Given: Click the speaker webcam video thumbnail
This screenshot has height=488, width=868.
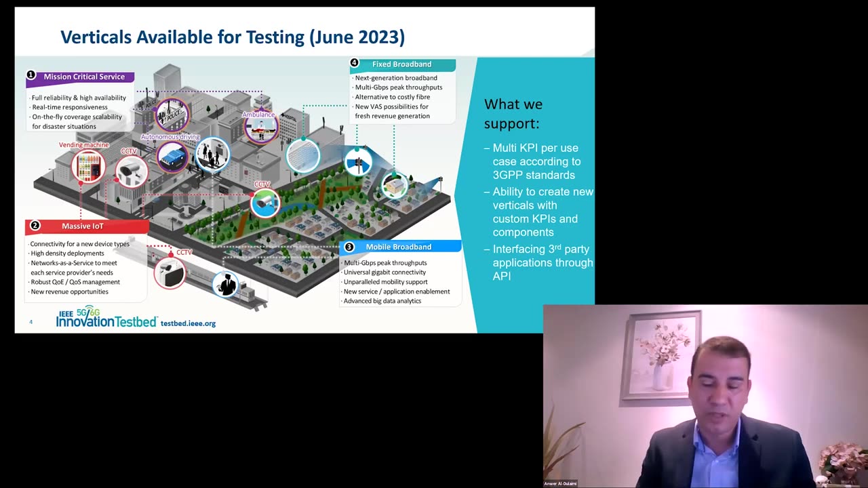Looking at the screenshot, I should click(705, 396).
